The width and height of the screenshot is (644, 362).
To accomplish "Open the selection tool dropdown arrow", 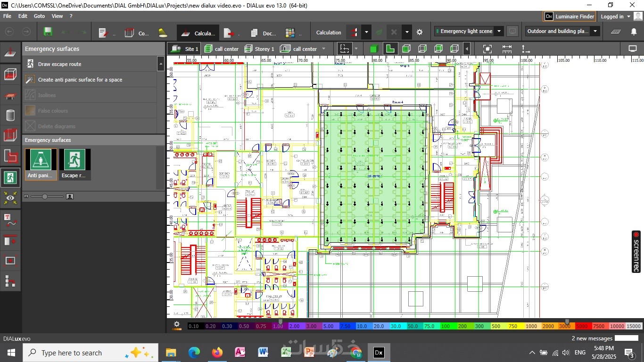I will tap(356, 49).
